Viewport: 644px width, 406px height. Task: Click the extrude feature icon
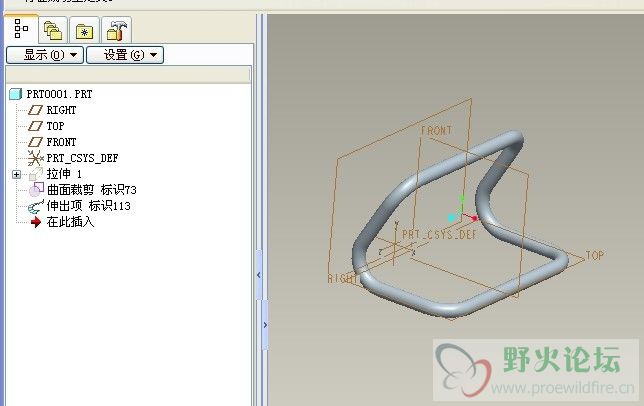coord(36,174)
